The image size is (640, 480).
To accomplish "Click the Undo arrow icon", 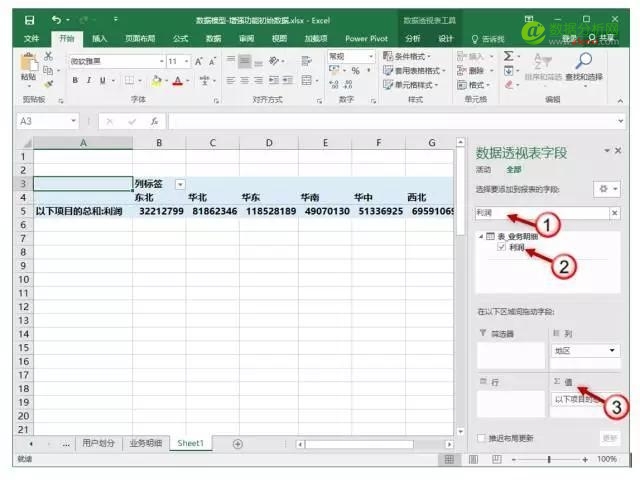I will pos(56,20).
